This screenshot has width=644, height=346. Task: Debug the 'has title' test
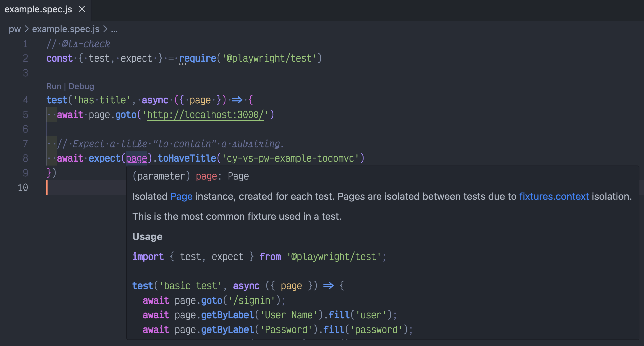pos(81,86)
